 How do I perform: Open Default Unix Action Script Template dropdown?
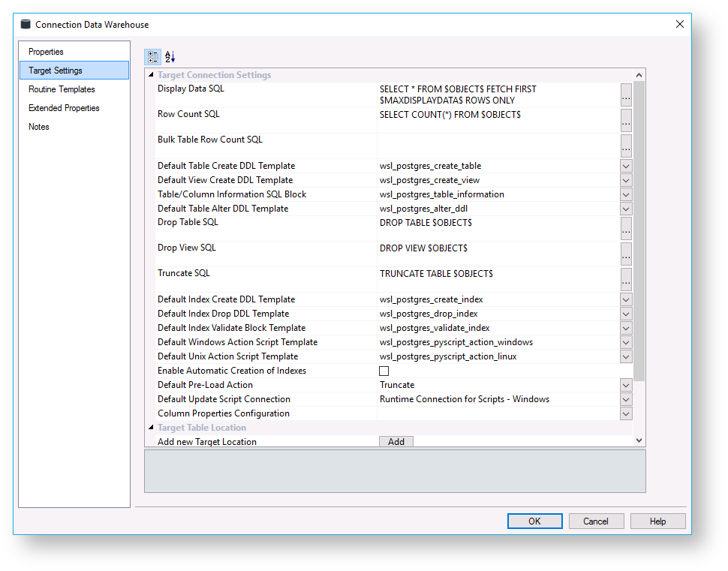pyautogui.click(x=626, y=356)
